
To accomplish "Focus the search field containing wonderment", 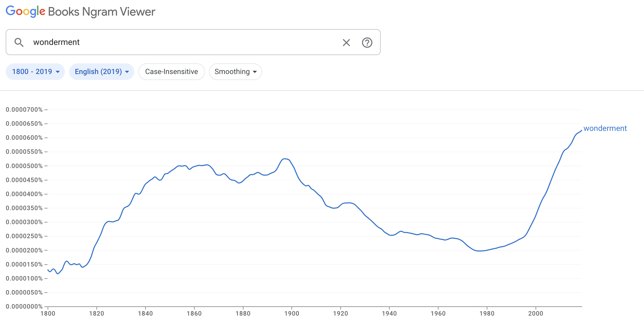I will 182,42.
